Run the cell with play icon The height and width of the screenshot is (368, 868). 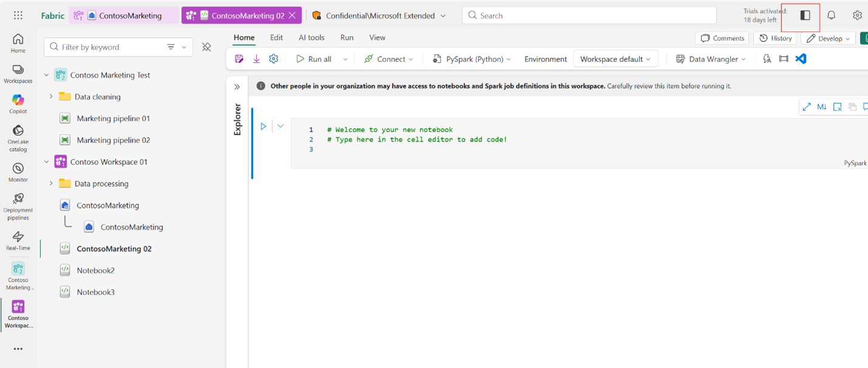[x=263, y=126]
